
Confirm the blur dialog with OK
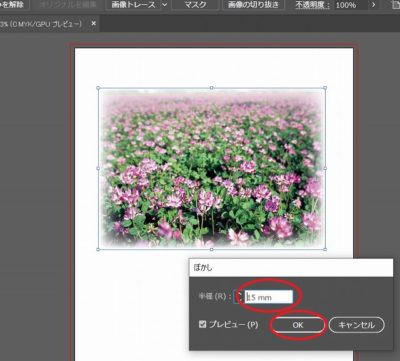click(298, 325)
